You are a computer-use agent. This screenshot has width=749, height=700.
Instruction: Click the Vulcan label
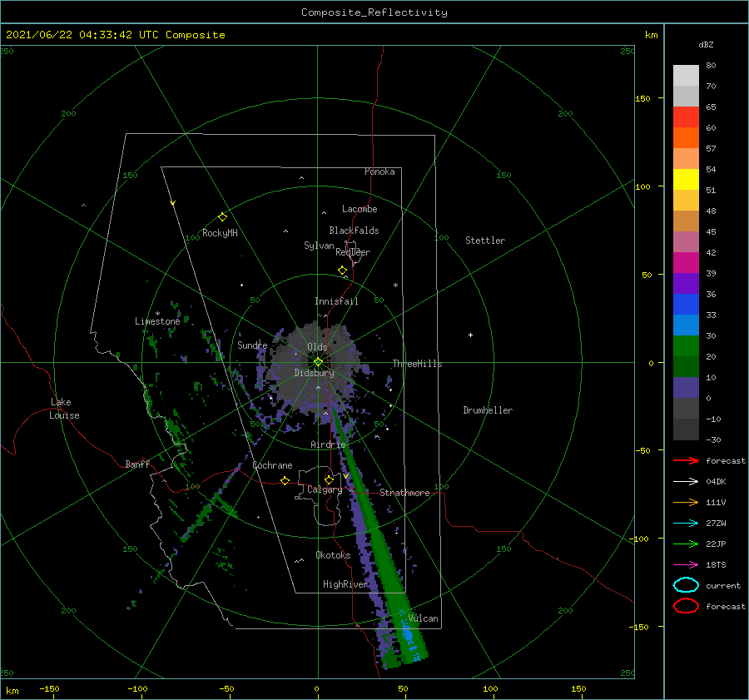[424, 618]
